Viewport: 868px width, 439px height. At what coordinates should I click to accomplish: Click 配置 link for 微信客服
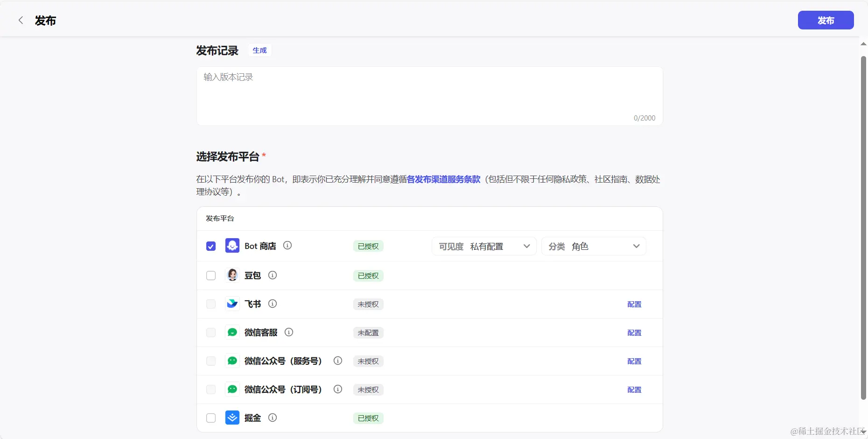click(634, 333)
